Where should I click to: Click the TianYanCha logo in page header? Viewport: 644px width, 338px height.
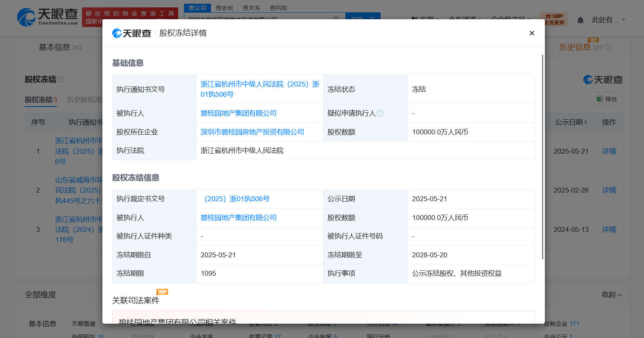point(48,17)
